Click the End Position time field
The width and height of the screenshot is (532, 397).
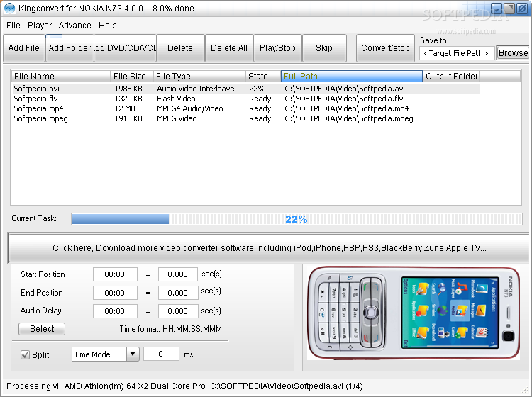[x=115, y=293]
